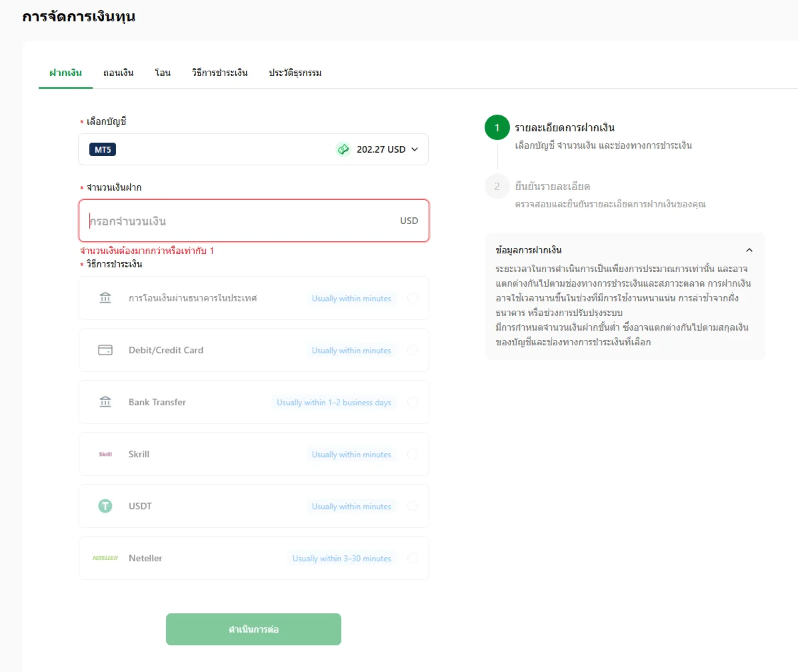Open the account selection dropdown arrow
Screen dimensions: 798x672
click(x=415, y=149)
